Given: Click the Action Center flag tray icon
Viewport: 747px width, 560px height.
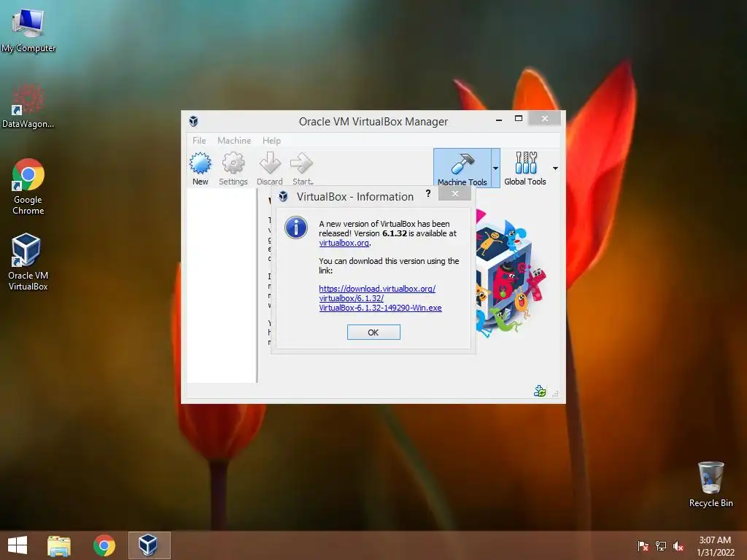Looking at the screenshot, I should click(x=643, y=546).
